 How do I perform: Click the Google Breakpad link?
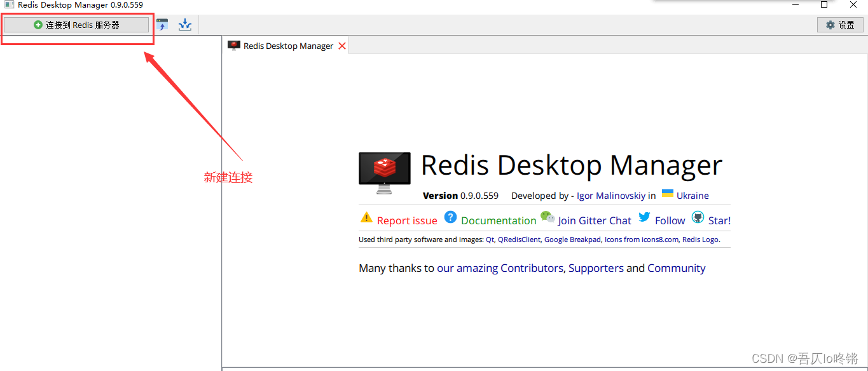(572, 239)
